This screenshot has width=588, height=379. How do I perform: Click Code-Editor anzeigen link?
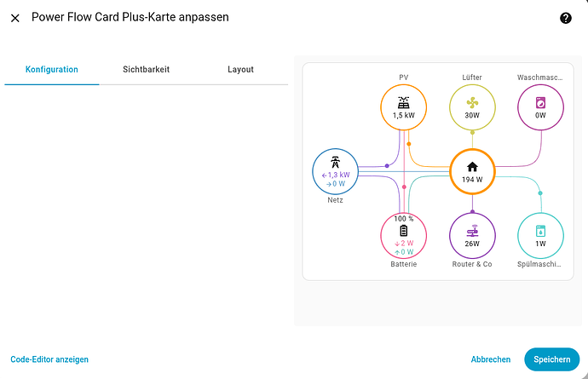49,359
